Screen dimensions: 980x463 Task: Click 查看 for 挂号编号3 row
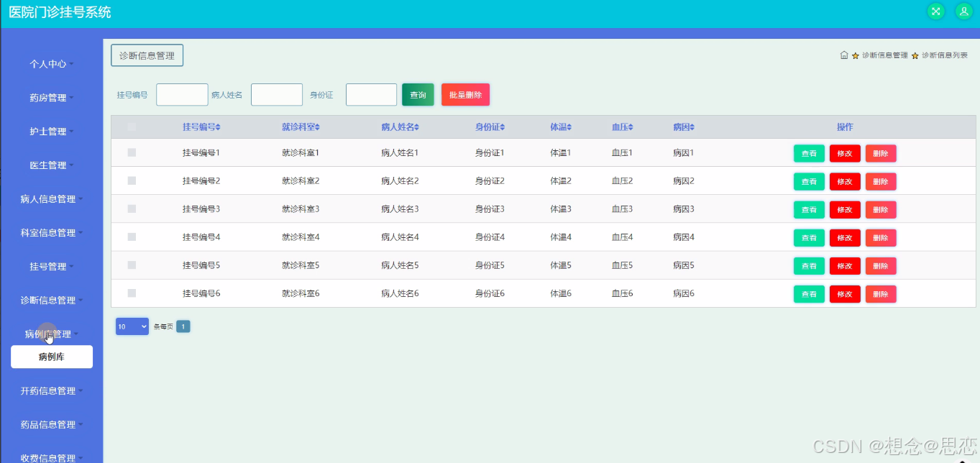coord(809,209)
